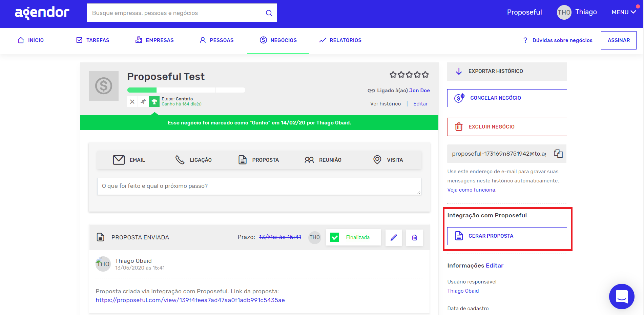Open the RELATÓRIOS tab

tap(340, 40)
